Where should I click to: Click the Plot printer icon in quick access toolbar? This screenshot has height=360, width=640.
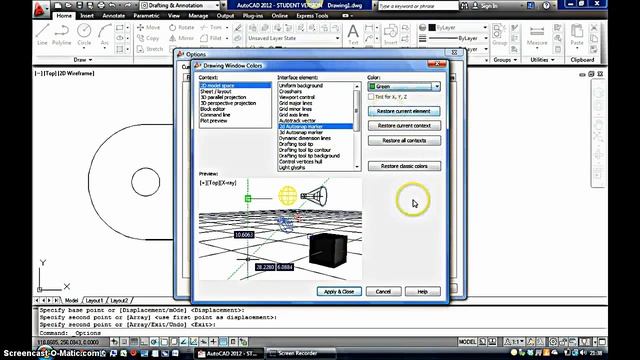[x=101, y=5]
